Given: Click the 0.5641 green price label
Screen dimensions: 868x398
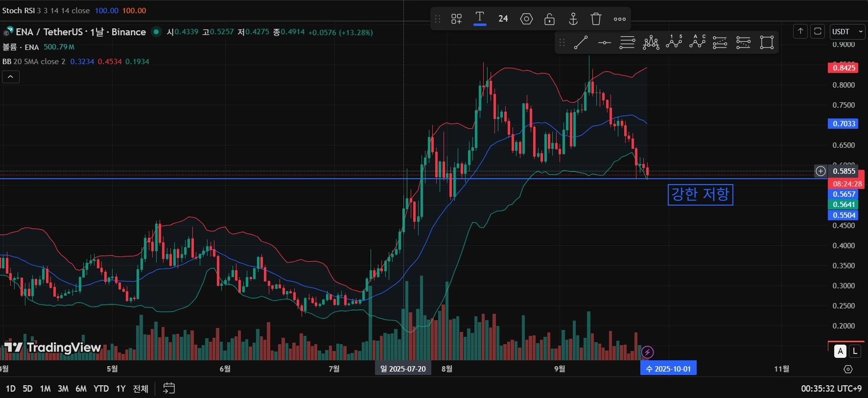Looking at the screenshot, I should (844, 205).
